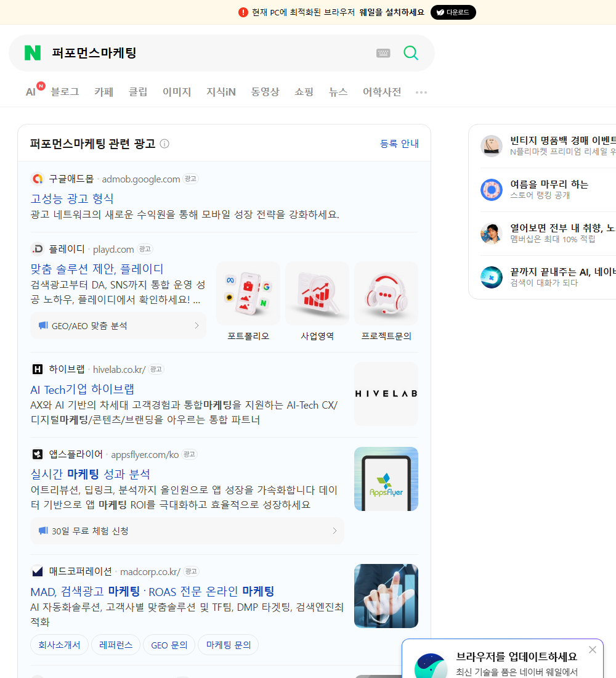Click the playd.com URL text
Screen dimensions: 616x678
(113, 250)
